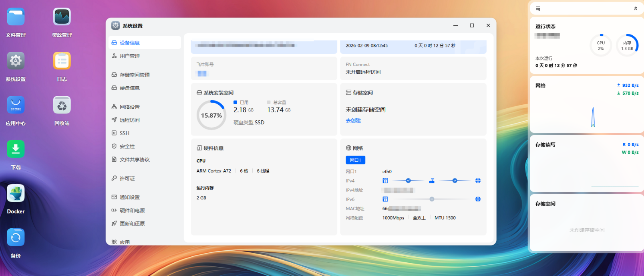
Task: Launch the 备份 backup app
Action: pos(16,238)
